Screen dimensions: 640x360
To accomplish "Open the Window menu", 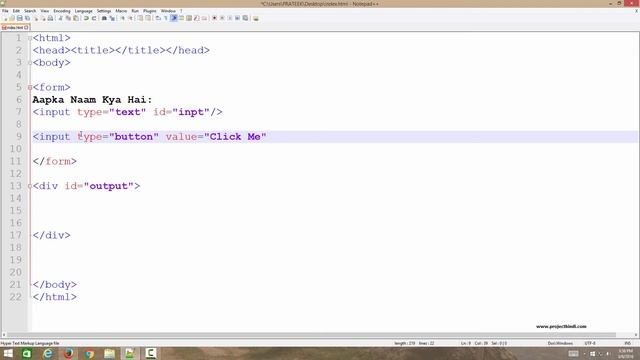I will click(168, 11).
